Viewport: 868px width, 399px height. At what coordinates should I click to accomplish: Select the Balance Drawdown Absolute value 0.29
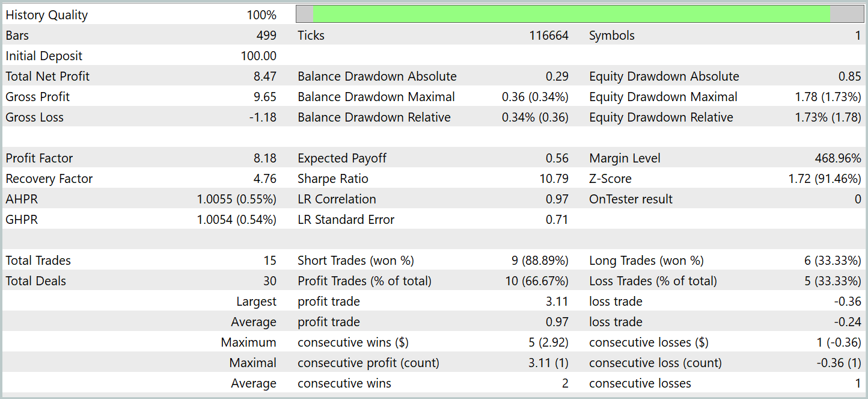pyautogui.click(x=557, y=76)
